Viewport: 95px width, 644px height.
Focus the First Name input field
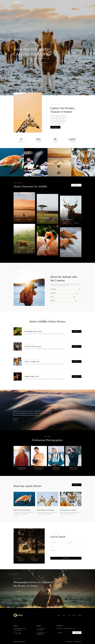[58, 542]
